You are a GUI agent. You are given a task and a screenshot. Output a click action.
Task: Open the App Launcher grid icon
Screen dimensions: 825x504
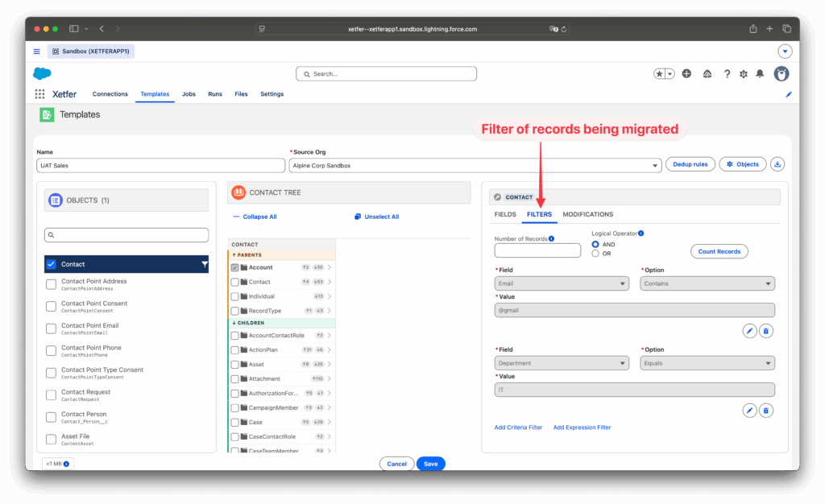coord(39,94)
